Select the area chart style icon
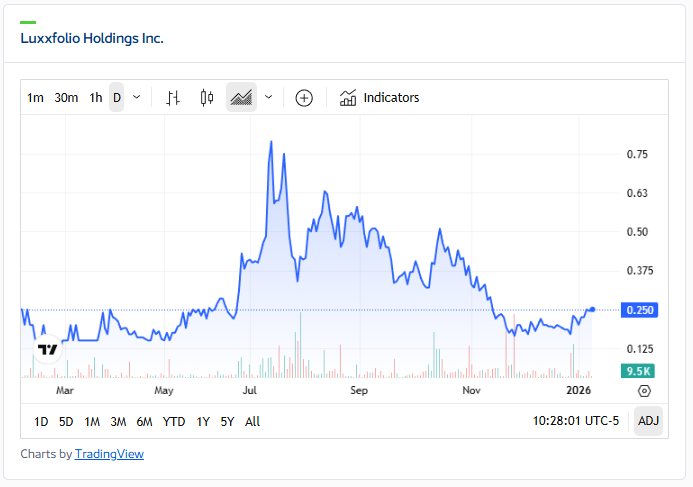The image size is (693, 487). tap(241, 98)
